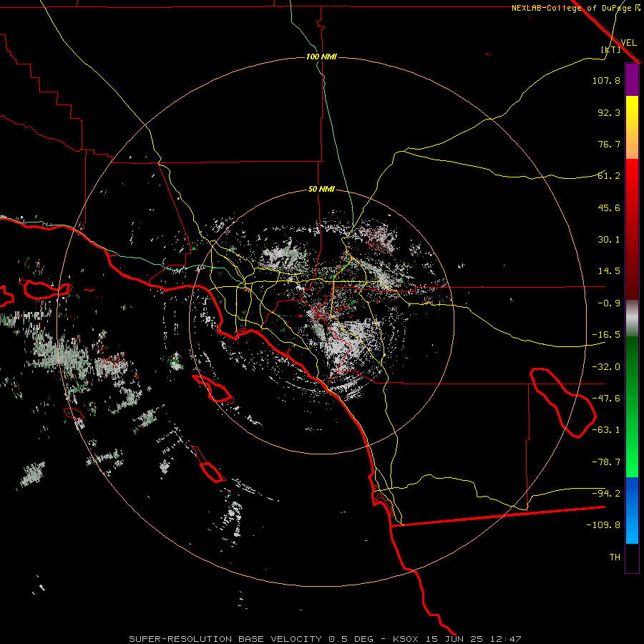Pick the green segment of the color bar
Viewport: 644px width, 644px height.
point(632,406)
